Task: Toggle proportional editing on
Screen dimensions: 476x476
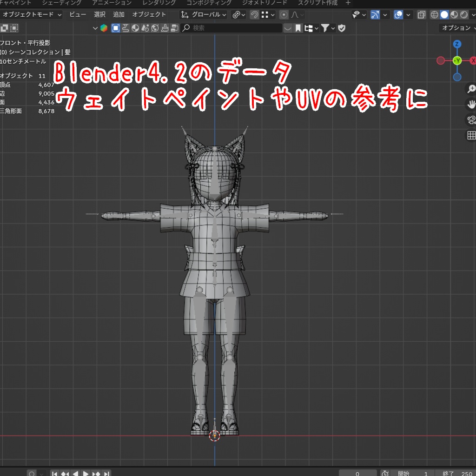Action: point(283,14)
